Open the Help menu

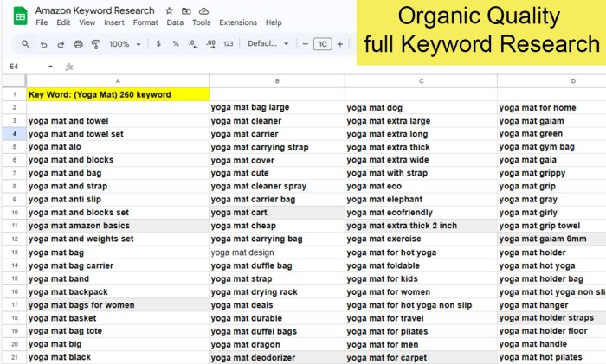[x=274, y=22]
